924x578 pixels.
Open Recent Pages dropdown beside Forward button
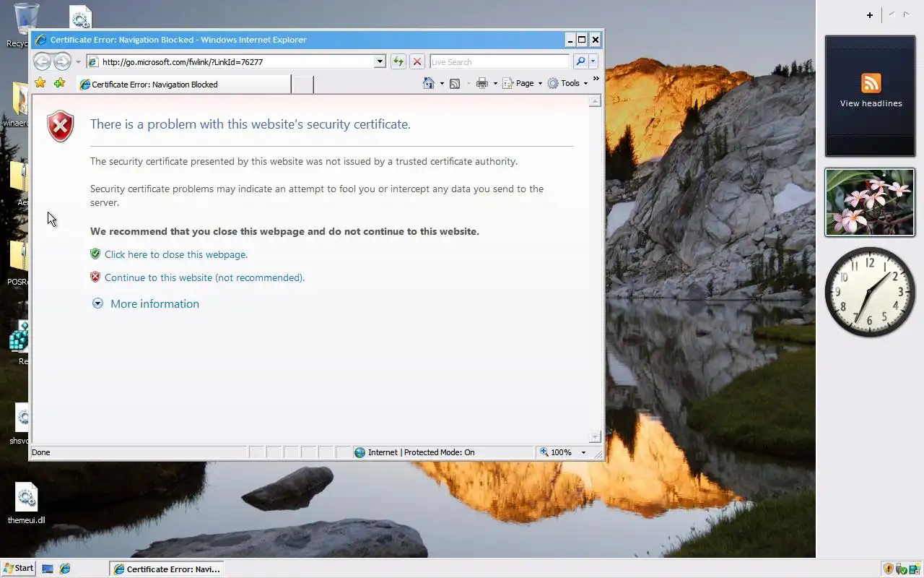point(78,62)
